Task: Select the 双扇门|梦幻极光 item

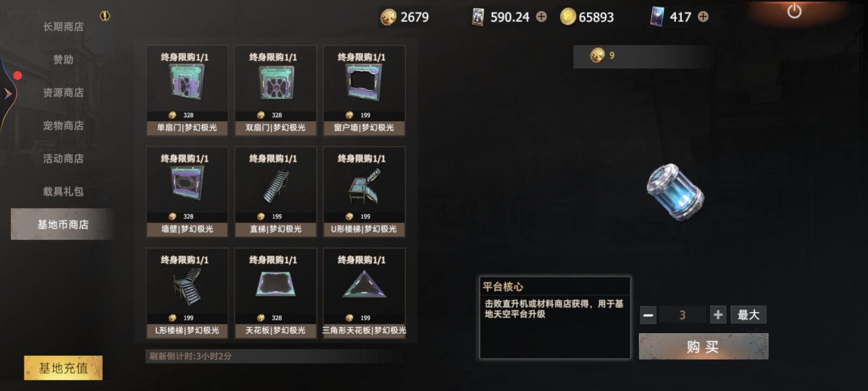Action: (x=276, y=90)
